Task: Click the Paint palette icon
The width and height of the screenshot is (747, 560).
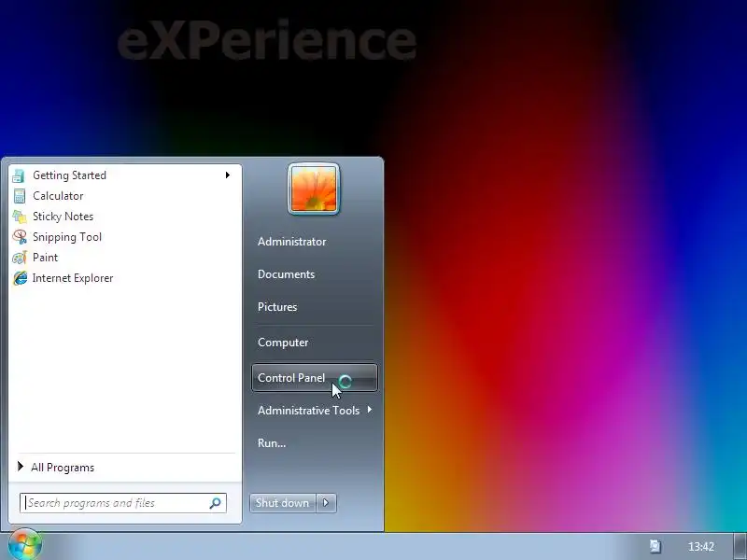Action: (x=19, y=258)
